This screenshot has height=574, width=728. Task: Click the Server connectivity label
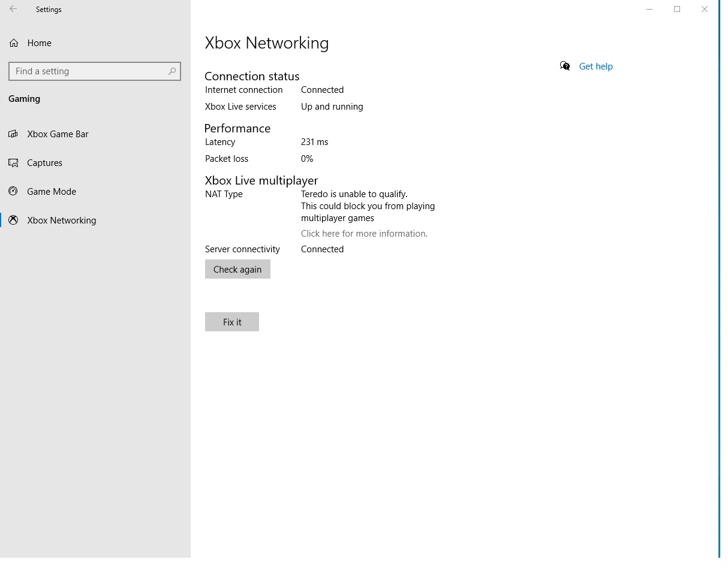tap(242, 249)
